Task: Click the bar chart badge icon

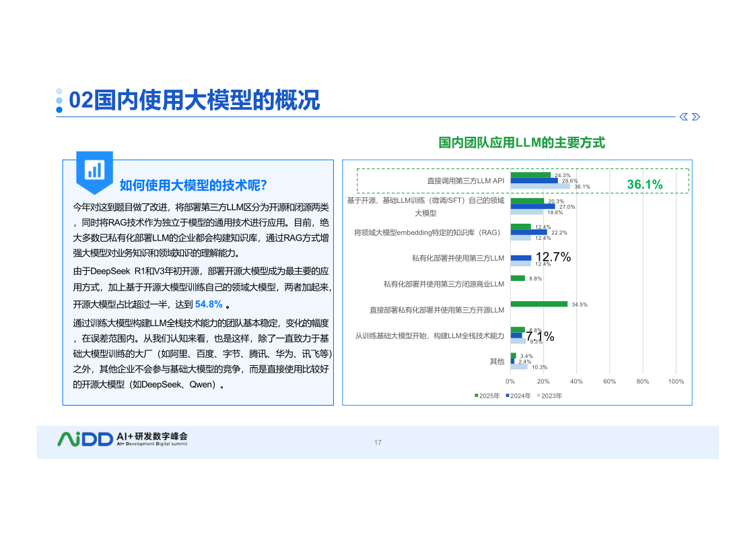Action: click(94, 172)
